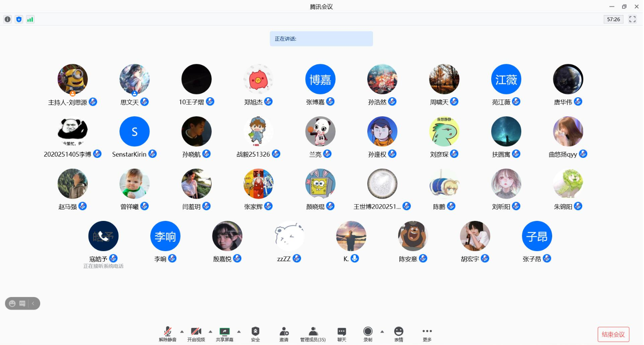The width and height of the screenshot is (644, 345).
Task: Expand video options arrow beside camera
Action: pos(210,332)
